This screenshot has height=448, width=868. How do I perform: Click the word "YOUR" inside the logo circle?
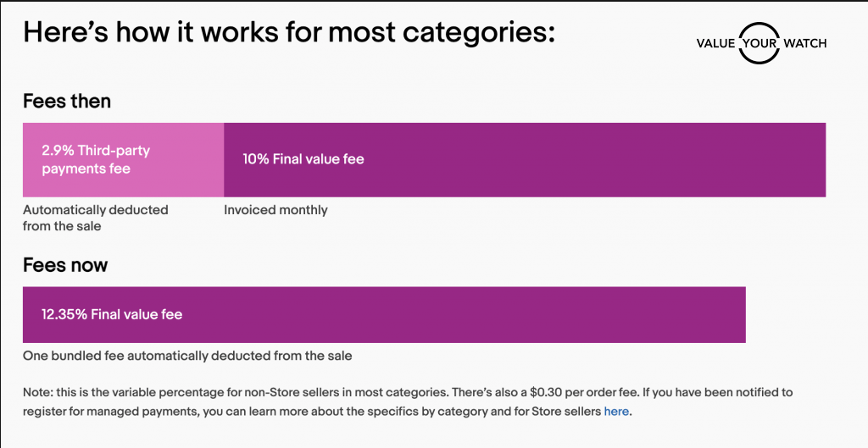click(759, 43)
